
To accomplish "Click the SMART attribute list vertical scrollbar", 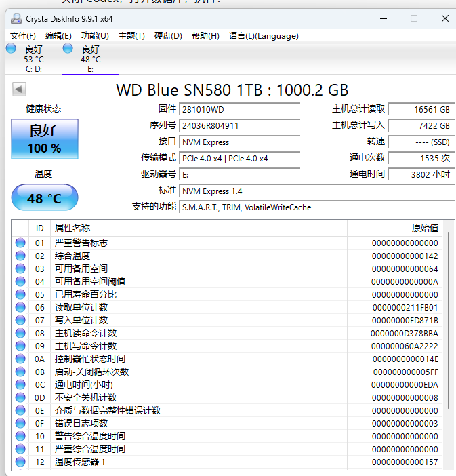I will 449,320.
